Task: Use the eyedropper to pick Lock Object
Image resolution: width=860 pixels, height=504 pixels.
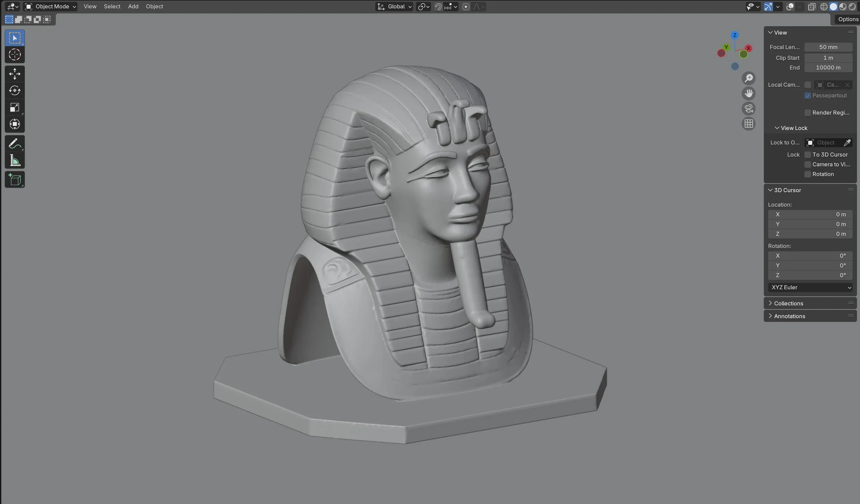Action: point(848,142)
